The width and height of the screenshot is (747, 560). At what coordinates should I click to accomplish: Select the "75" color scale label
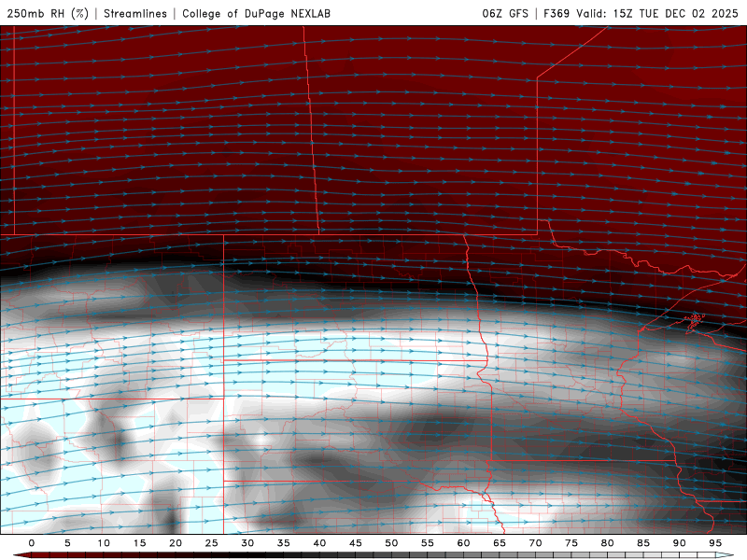point(571,543)
